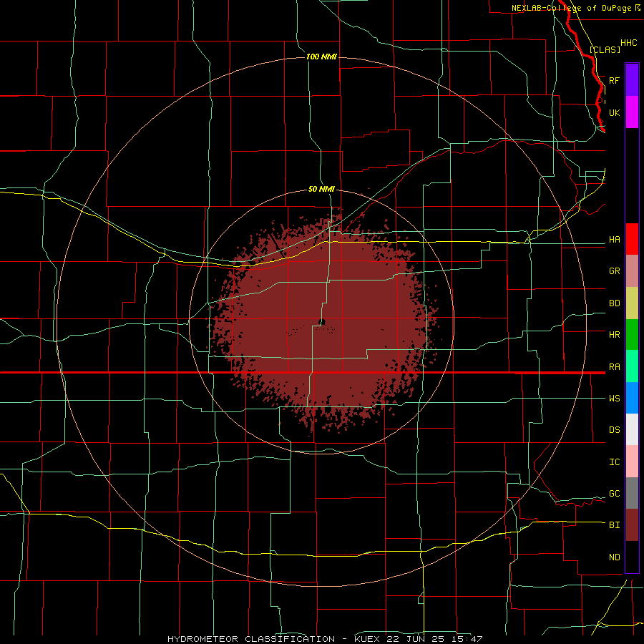Click the "BD" legend label
The image size is (644, 644).
click(x=614, y=303)
